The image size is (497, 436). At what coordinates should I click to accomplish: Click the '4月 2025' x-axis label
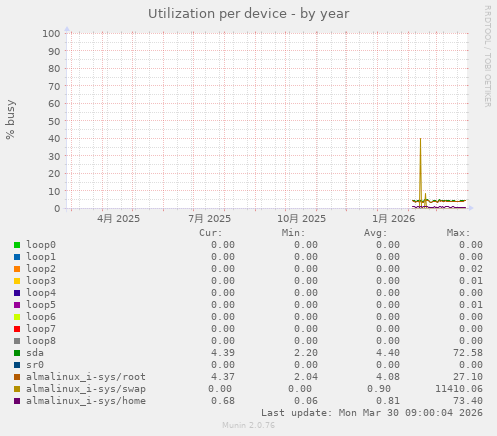pyautogui.click(x=119, y=219)
